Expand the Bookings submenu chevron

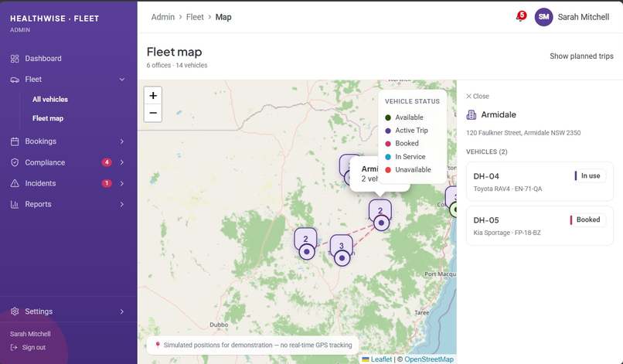(122, 141)
